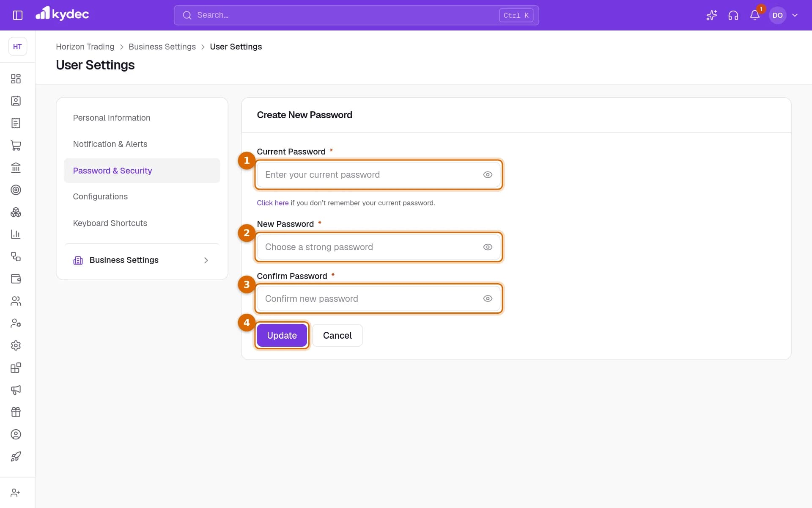Open the gear settings sidebar icon

tap(16, 345)
